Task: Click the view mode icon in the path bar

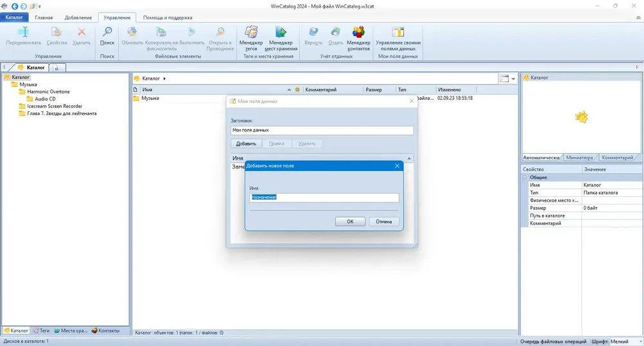Action: 504,78
